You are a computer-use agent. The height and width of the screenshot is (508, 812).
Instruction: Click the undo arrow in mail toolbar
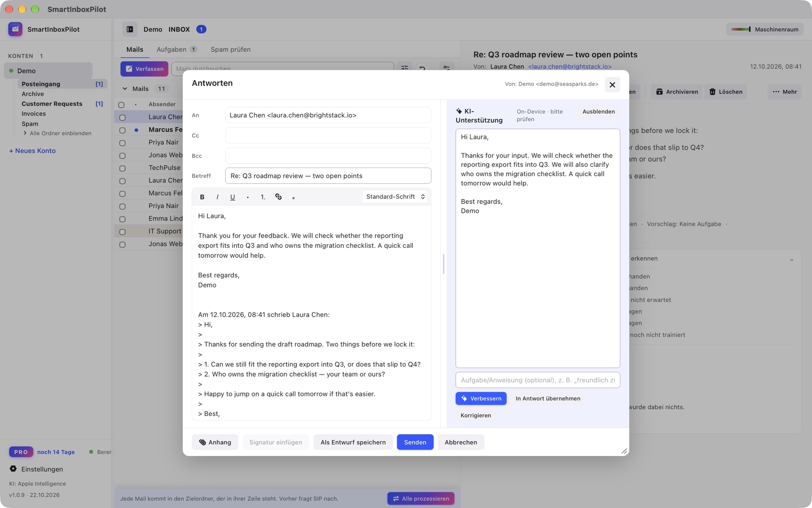coord(422,68)
